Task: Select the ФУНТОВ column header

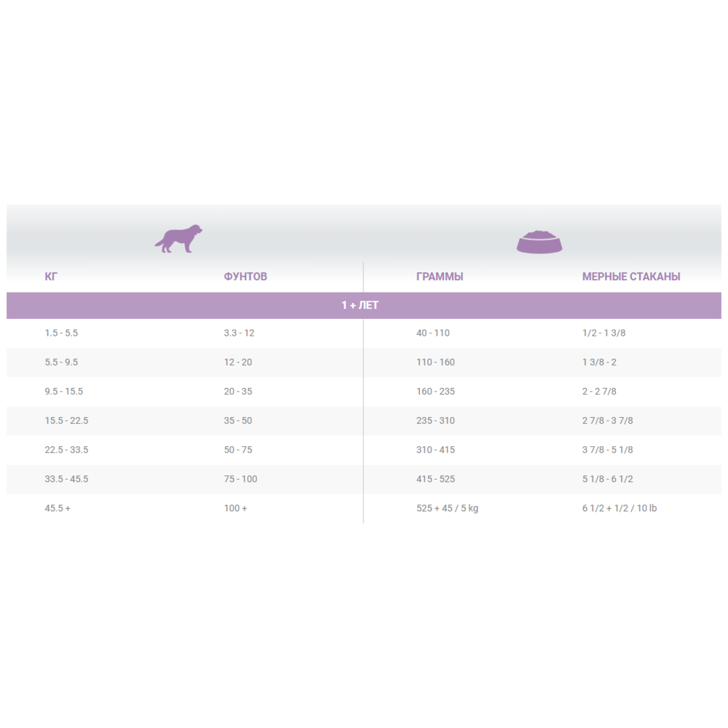Action: pos(245,277)
